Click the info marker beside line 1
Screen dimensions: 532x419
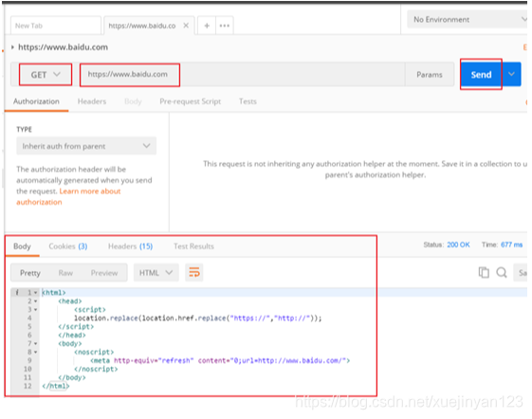click(x=17, y=293)
